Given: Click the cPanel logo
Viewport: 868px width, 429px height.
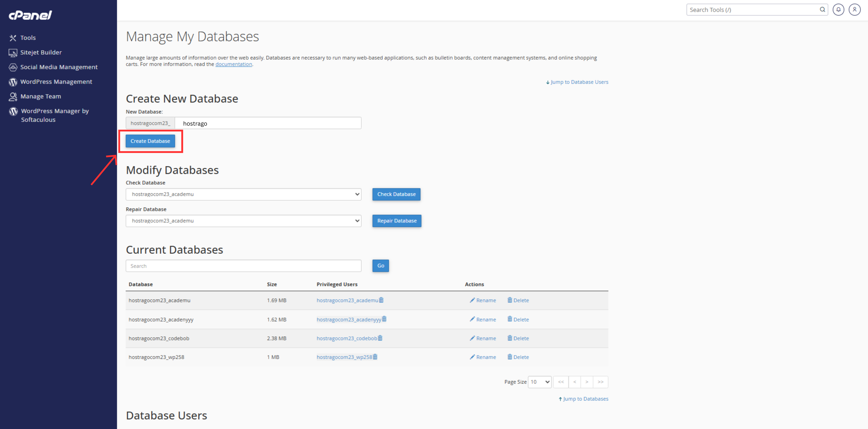Looking at the screenshot, I should [30, 15].
